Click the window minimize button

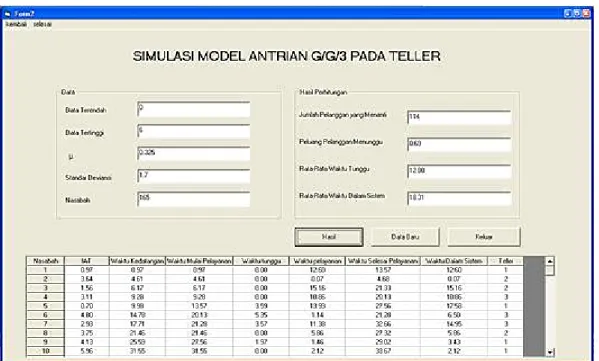pos(568,13)
